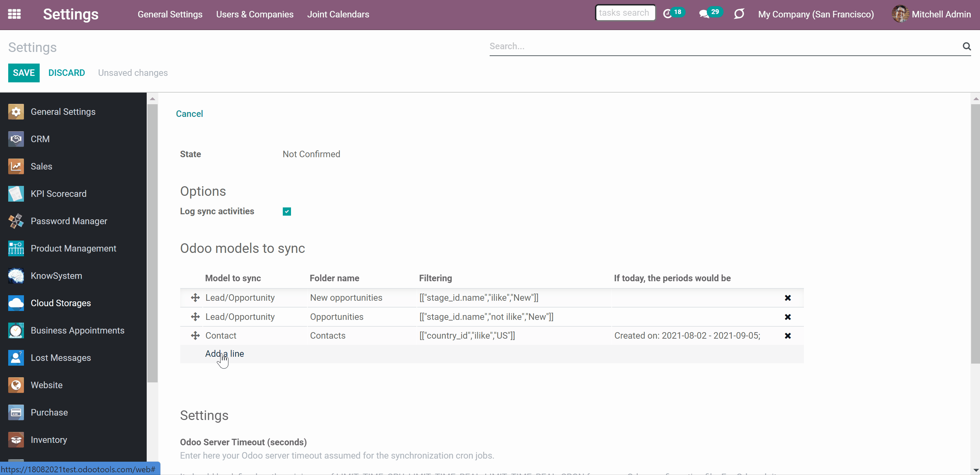Image resolution: width=980 pixels, height=475 pixels.
Task: Click the sidebar vertical scrollbar
Action: click(152, 243)
